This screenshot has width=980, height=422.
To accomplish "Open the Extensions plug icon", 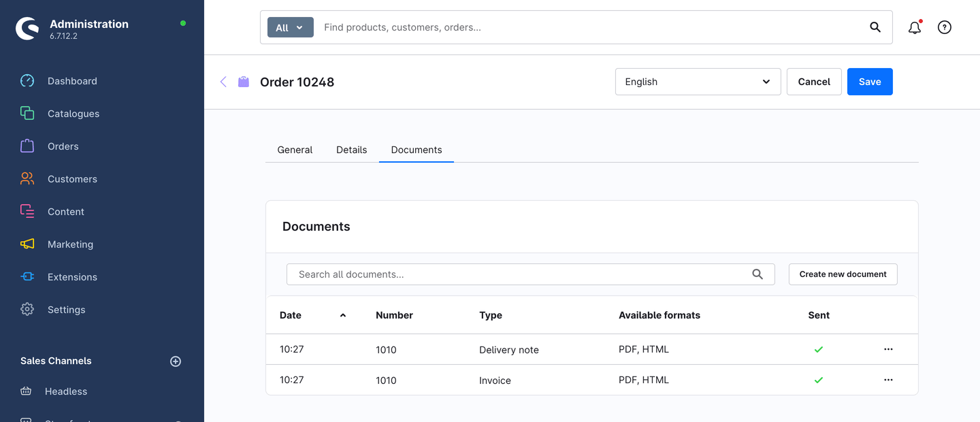I will (27, 277).
